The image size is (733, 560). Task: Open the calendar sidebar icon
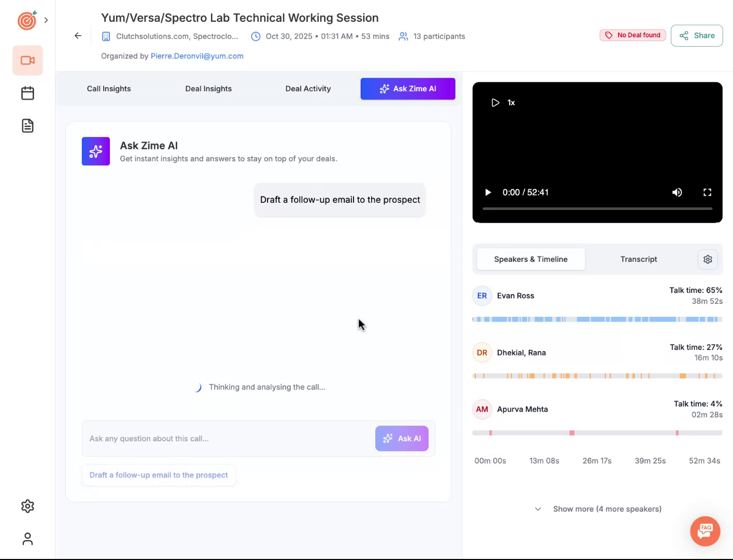click(x=27, y=93)
